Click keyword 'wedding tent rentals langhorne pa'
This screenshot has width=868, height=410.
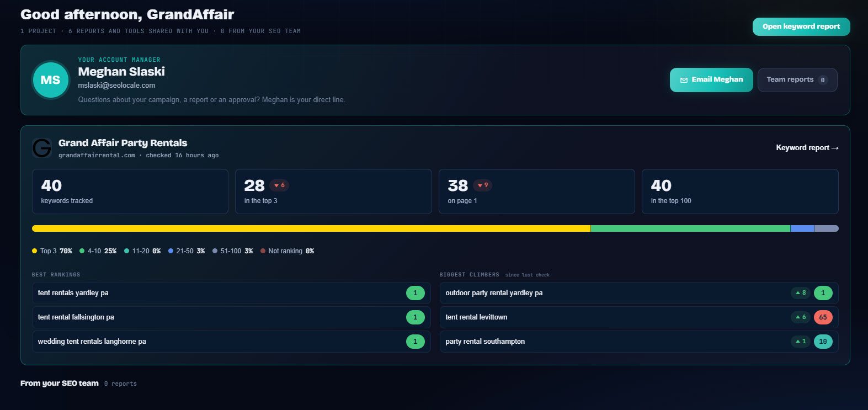[92, 342]
